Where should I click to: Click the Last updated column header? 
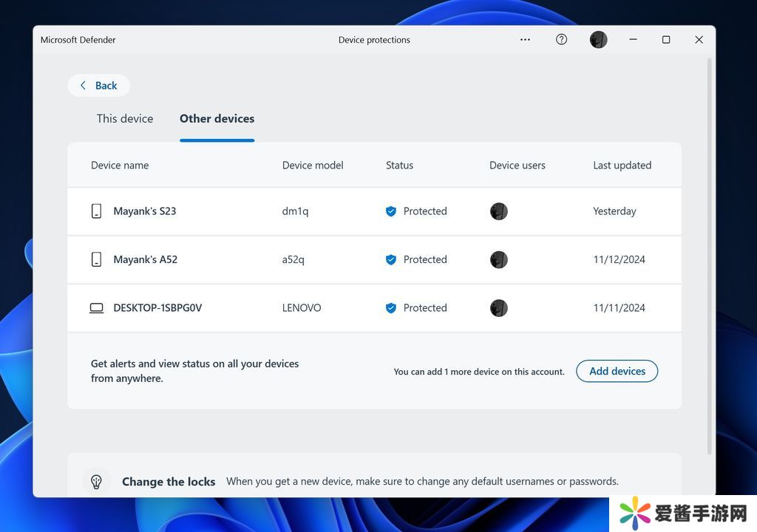click(x=622, y=166)
